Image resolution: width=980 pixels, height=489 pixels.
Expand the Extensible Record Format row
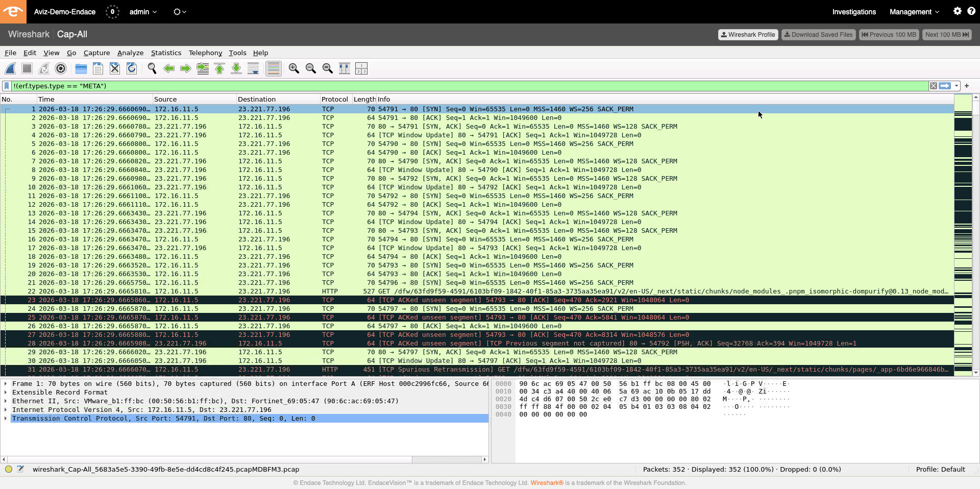[x=6, y=393]
